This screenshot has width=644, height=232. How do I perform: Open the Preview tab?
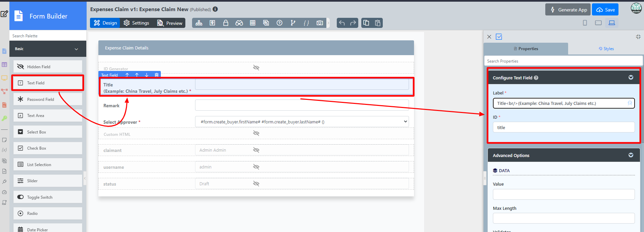(x=170, y=23)
